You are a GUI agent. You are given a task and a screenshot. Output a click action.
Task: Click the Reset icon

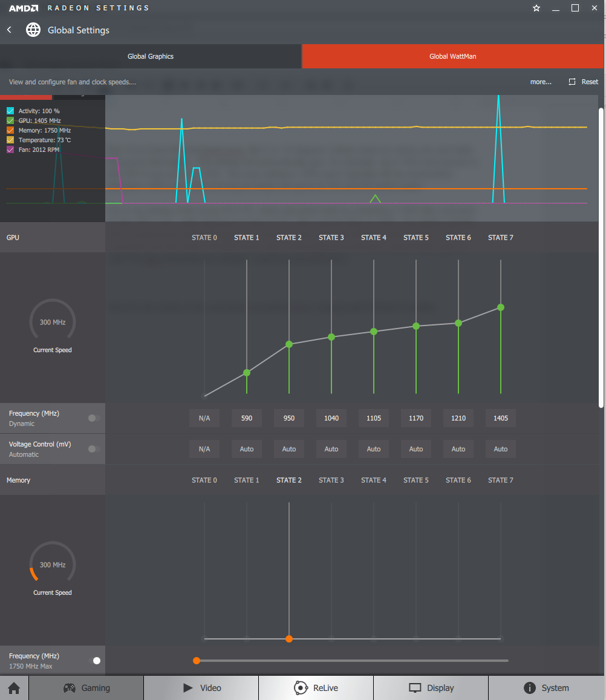click(572, 82)
